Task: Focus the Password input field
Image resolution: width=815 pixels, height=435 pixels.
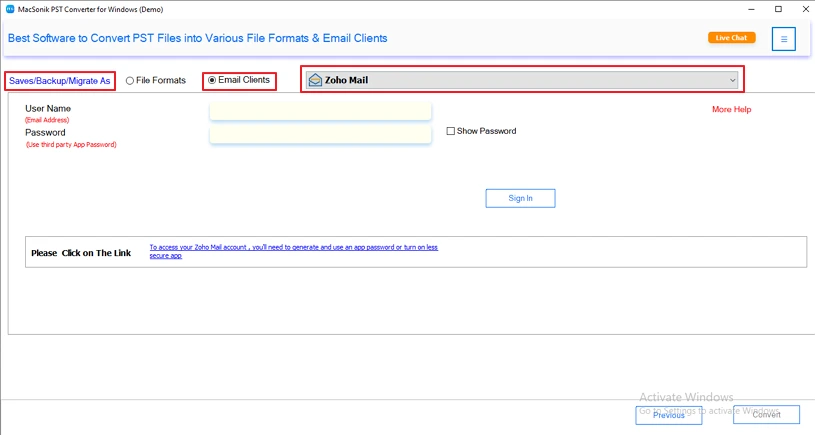Action: pyautogui.click(x=320, y=135)
